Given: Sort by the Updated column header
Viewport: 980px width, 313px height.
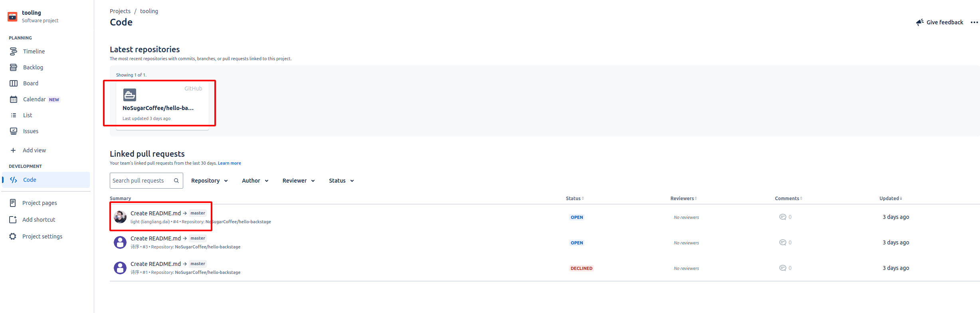Looking at the screenshot, I should tap(891, 199).
